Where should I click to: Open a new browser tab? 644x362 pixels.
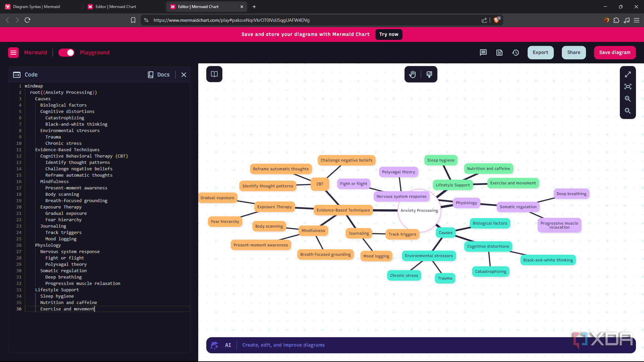tap(254, 7)
